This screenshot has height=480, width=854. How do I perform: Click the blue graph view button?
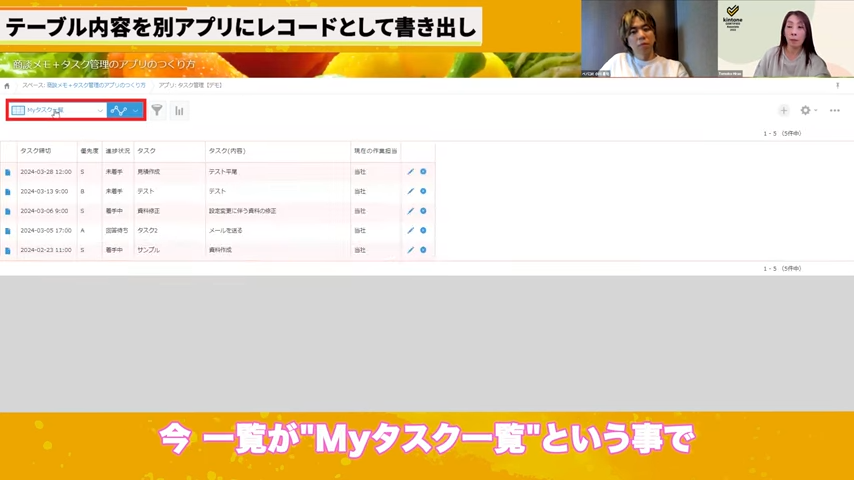point(118,111)
